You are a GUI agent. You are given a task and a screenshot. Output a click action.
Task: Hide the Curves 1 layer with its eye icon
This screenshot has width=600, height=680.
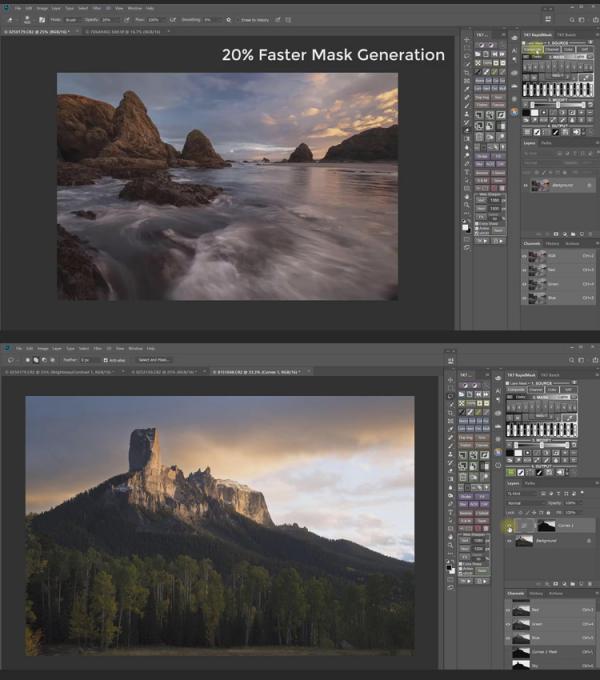point(509,525)
